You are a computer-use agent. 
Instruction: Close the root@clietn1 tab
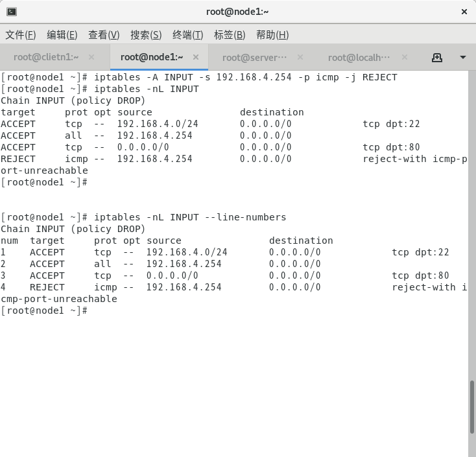point(91,57)
